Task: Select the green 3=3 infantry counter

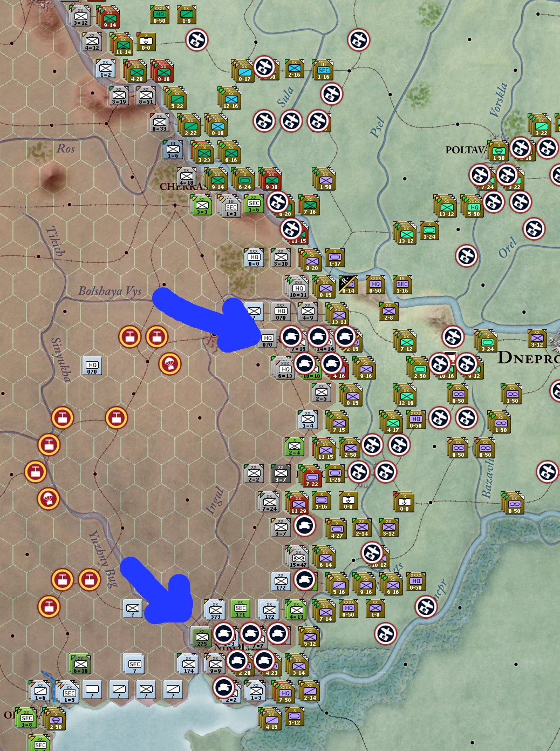Action: tap(201, 205)
